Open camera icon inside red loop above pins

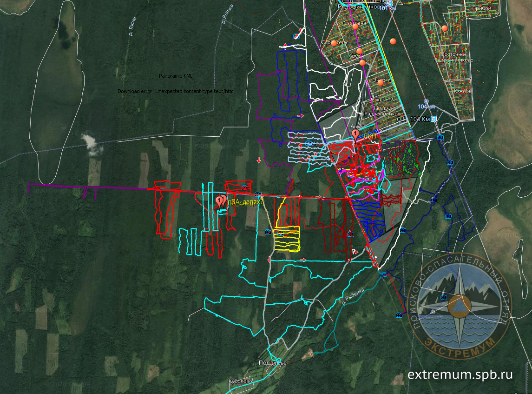245,187
